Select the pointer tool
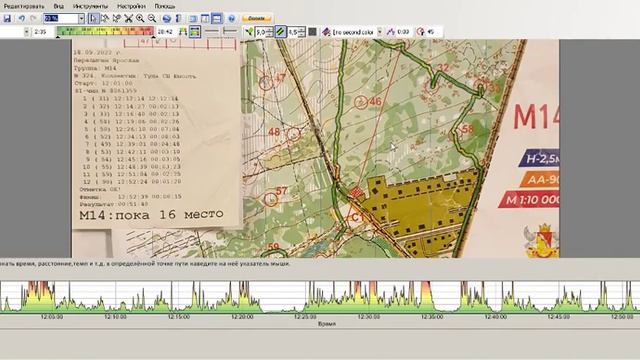Viewport: 640px width, 360px height. point(93,18)
